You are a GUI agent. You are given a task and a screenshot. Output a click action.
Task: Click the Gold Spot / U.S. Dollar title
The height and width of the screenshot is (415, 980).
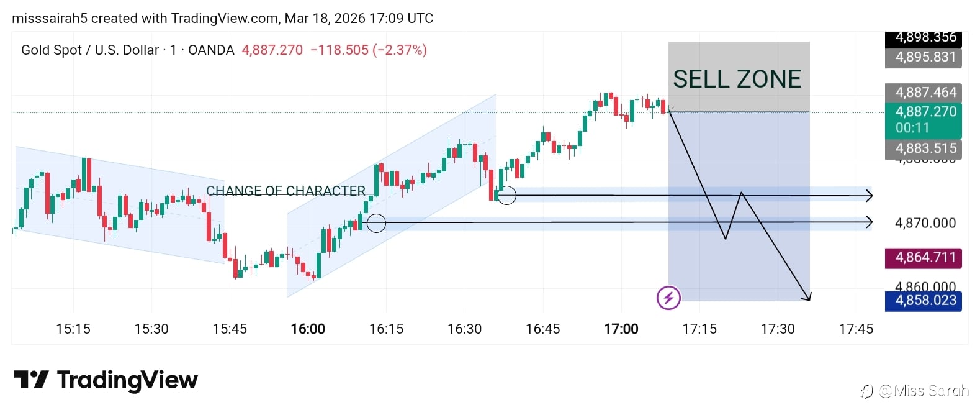[x=89, y=50]
